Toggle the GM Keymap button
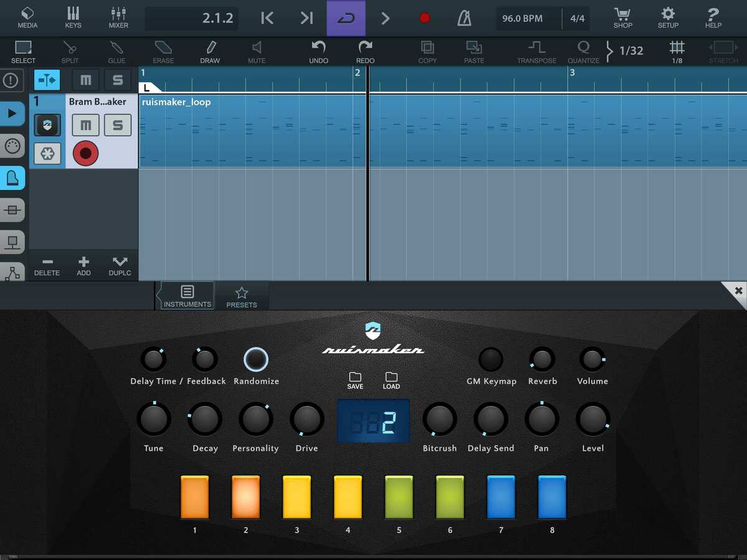The width and height of the screenshot is (747, 560). 491,360
